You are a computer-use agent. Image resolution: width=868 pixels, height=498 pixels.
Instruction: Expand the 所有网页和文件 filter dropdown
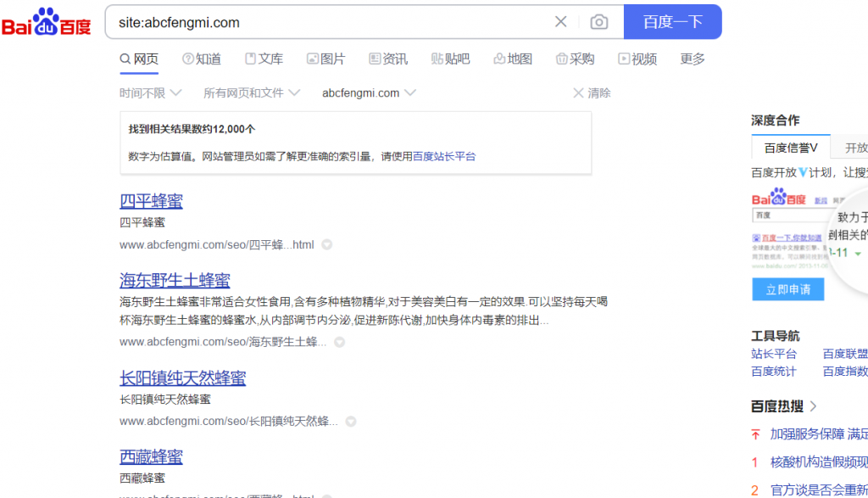[250, 92]
